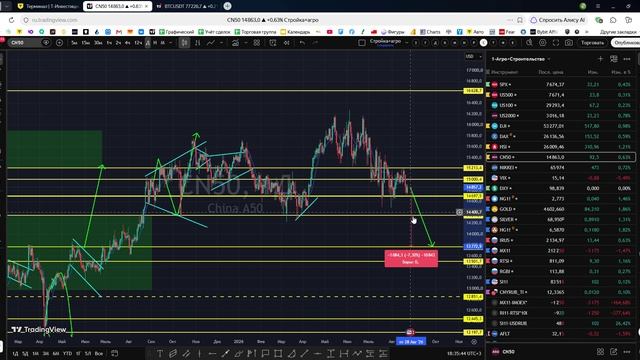Select the CN50 browser tab

pos(118,6)
